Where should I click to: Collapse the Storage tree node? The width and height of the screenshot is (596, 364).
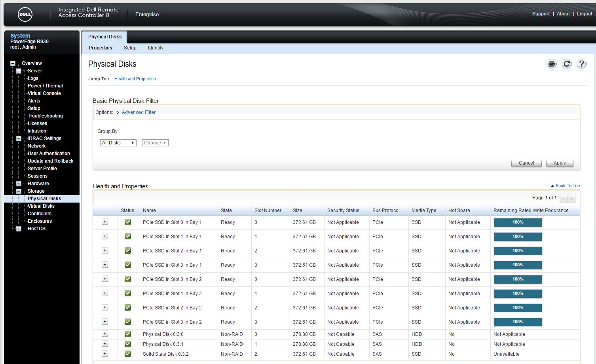(19, 191)
